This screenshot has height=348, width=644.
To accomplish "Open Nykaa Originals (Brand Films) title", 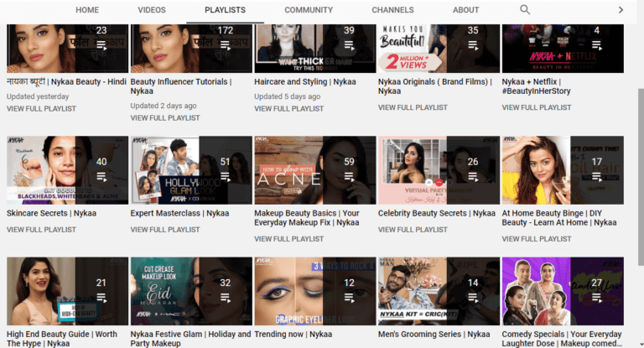I will tap(435, 86).
